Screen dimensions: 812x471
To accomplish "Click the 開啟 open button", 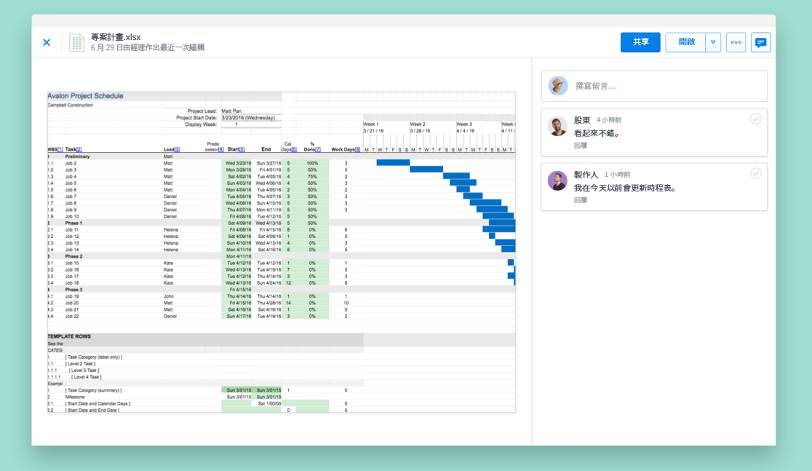I will (686, 42).
